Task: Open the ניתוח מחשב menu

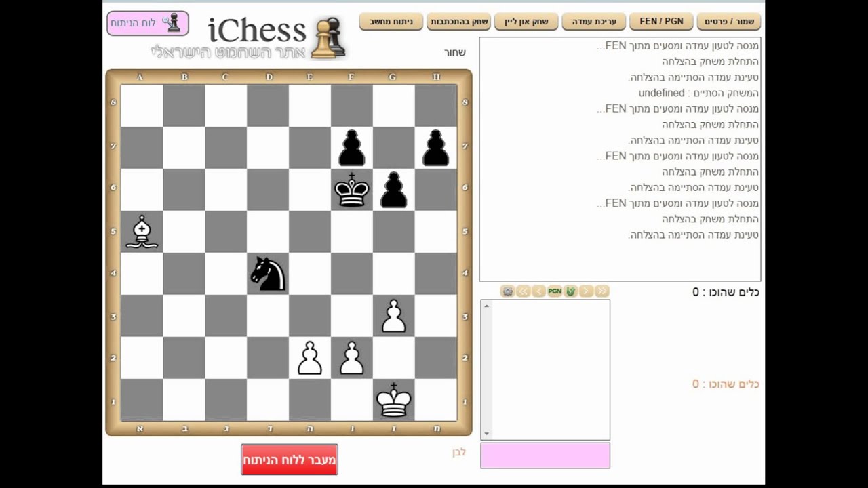Action: (391, 22)
